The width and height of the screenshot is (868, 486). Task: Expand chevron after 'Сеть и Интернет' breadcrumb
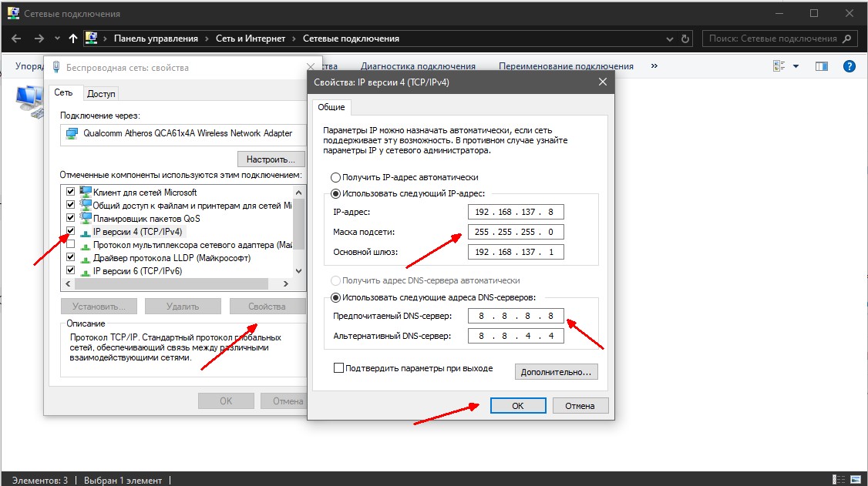294,39
